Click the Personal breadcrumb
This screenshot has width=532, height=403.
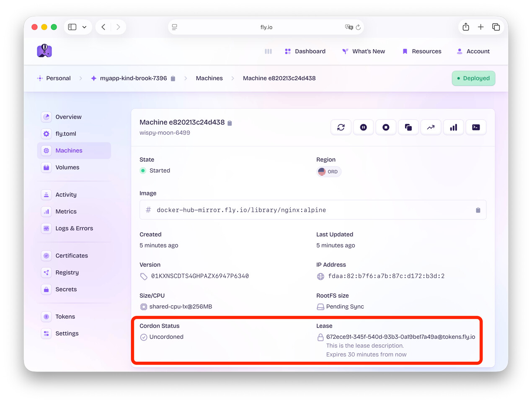coord(54,78)
